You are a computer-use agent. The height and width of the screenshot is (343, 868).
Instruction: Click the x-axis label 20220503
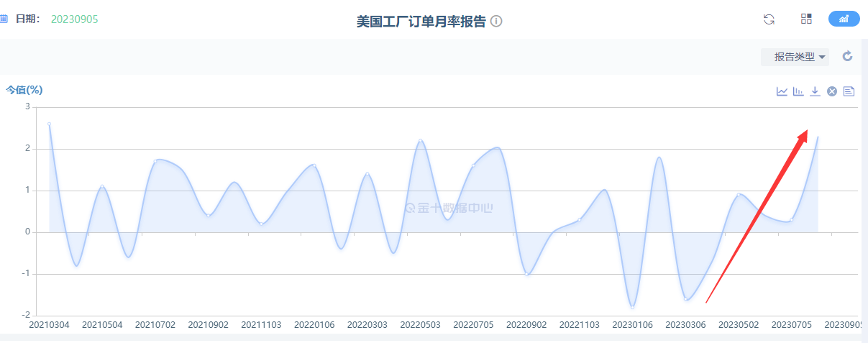[x=421, y=325]
